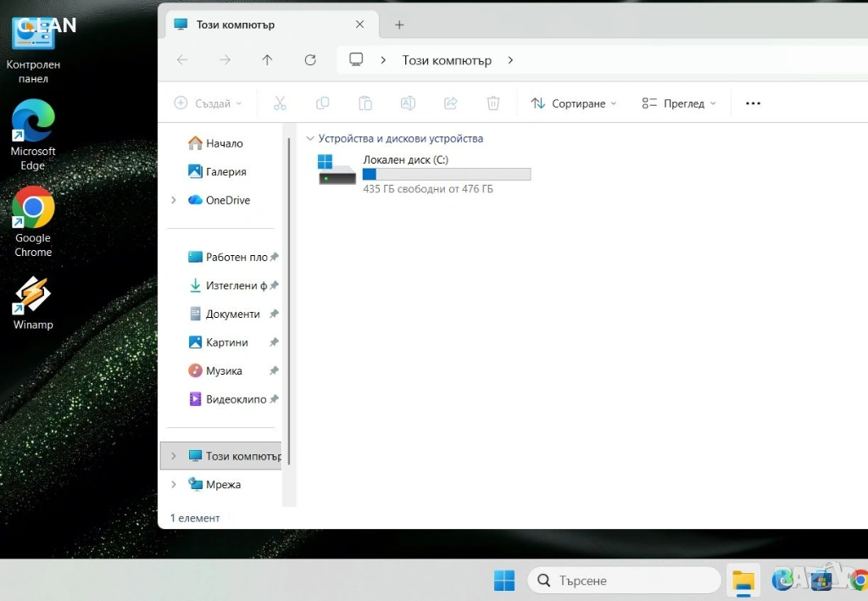Click the Cut scissors icon in toolbar

tap(280, 103)
